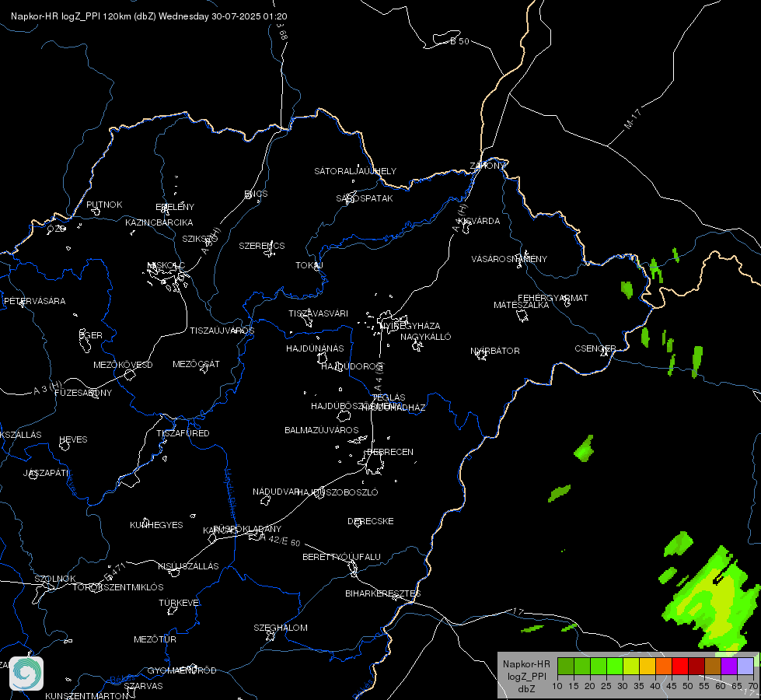The width and height of the screenshot is (761, 700).
Task: Click the GYOMAENDRŐD label
Action: (x=182, y=670)
